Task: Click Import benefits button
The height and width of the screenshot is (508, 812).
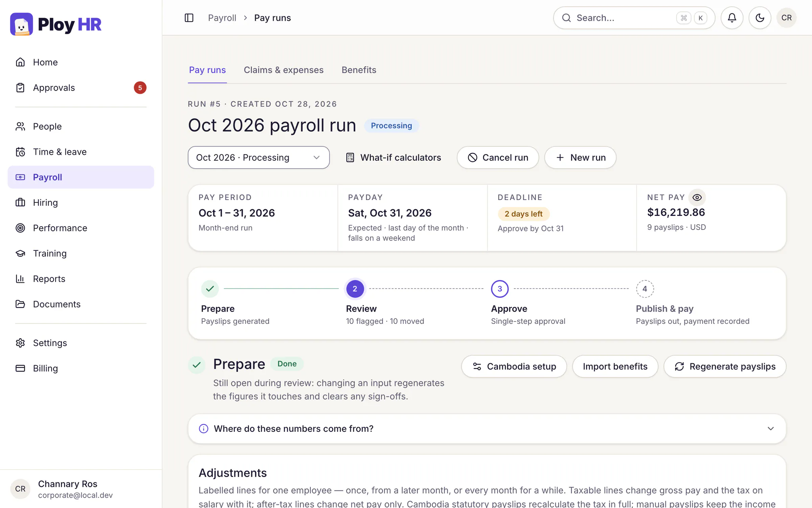Action: [x=615, y=366]
